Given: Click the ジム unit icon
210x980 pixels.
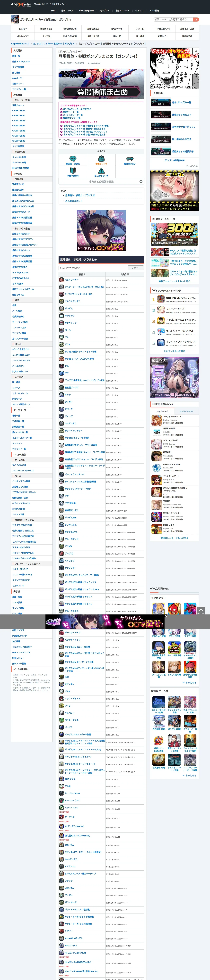Looking at the screenshot, I should click(61, 337).
